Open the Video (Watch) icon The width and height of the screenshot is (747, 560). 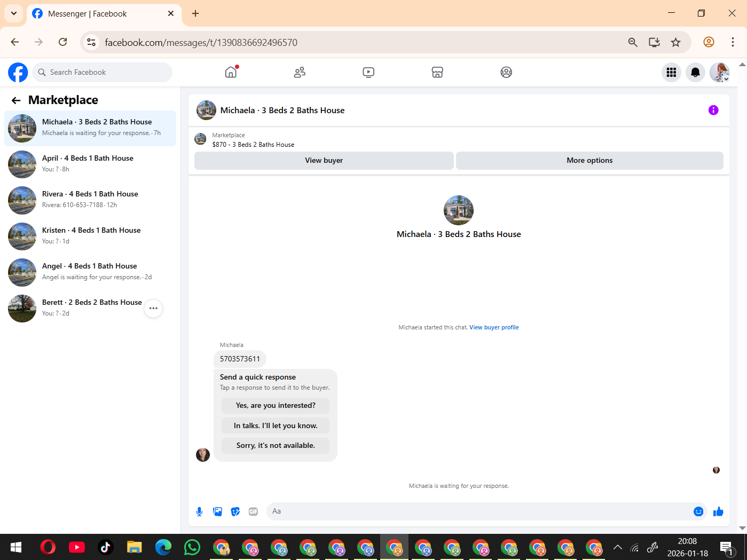pos(368,72)
